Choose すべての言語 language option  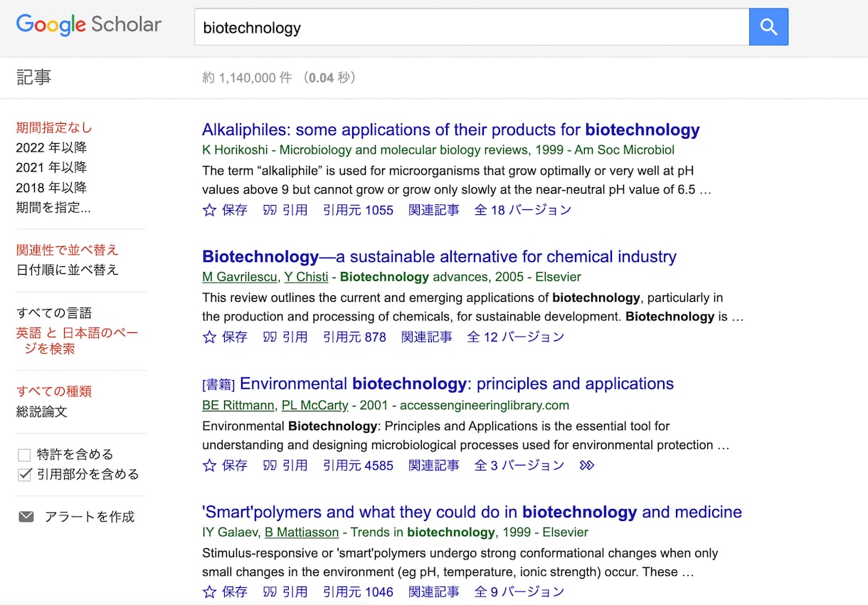coord(54,312)
